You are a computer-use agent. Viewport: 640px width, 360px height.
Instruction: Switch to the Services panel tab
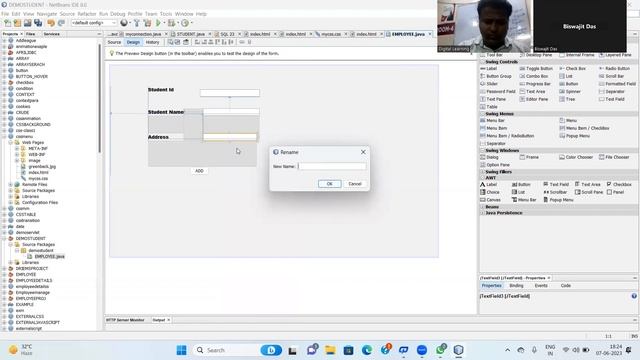coord(52,34)
